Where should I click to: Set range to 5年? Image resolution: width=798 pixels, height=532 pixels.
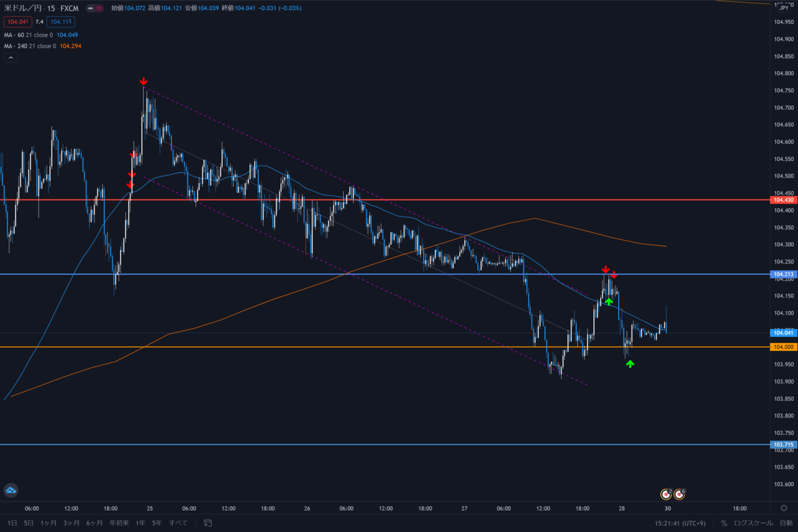157,523
